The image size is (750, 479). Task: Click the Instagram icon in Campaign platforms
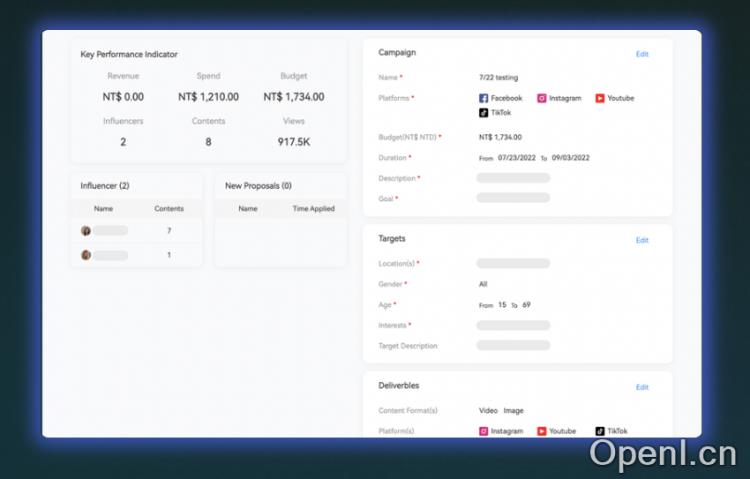point(542,98)
